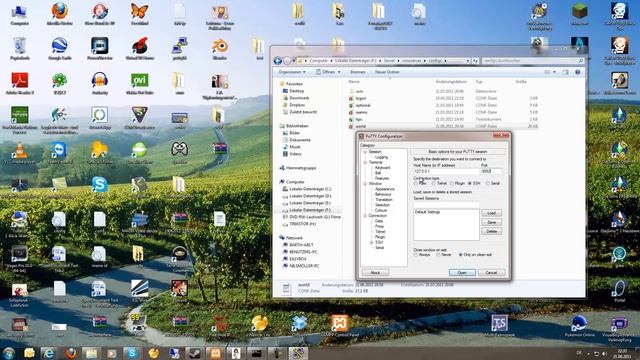This screenshot has height=360, width=640.
Task: Click the About button in PuTTY
Action: point(375,272)
